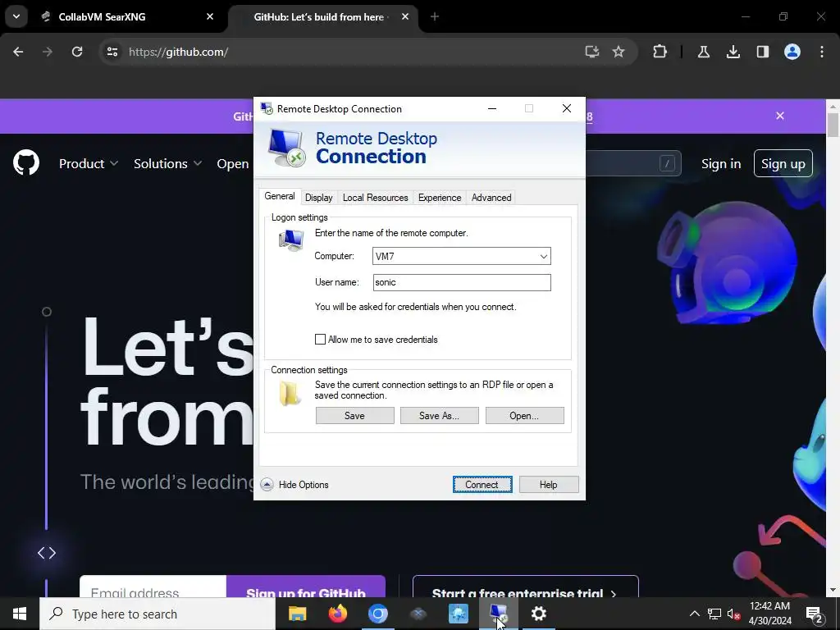Show hidden system tray icons
Screen dimensions: 840x630
pos(694,614)
